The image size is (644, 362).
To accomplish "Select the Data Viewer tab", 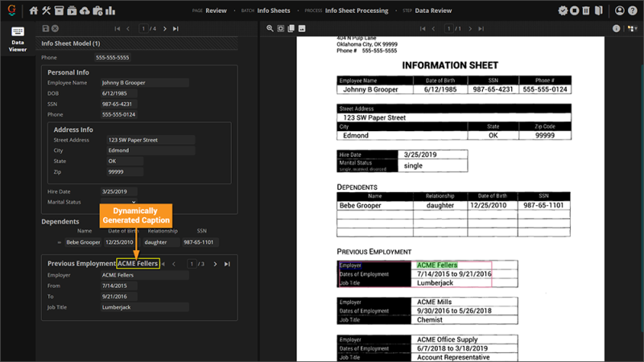I will (x=17, y=38).
